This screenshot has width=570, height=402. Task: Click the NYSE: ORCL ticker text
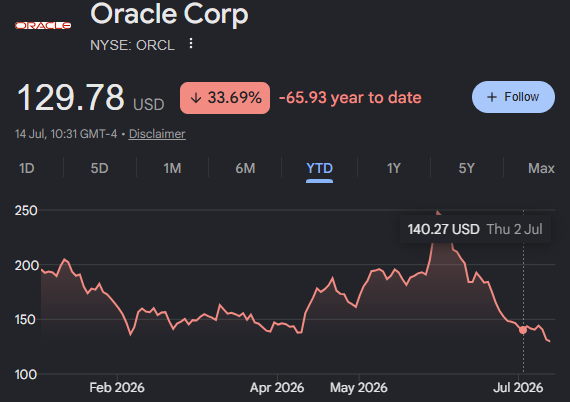pos(132,45)
